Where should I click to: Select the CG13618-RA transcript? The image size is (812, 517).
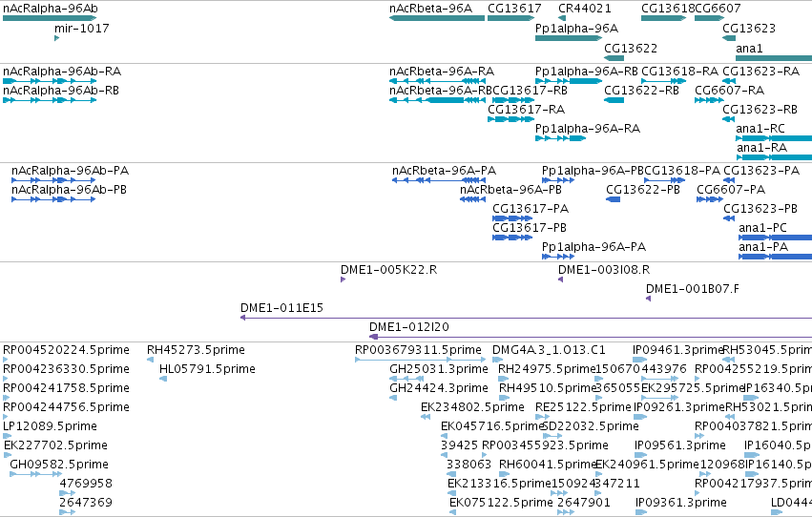coord(664,81)
